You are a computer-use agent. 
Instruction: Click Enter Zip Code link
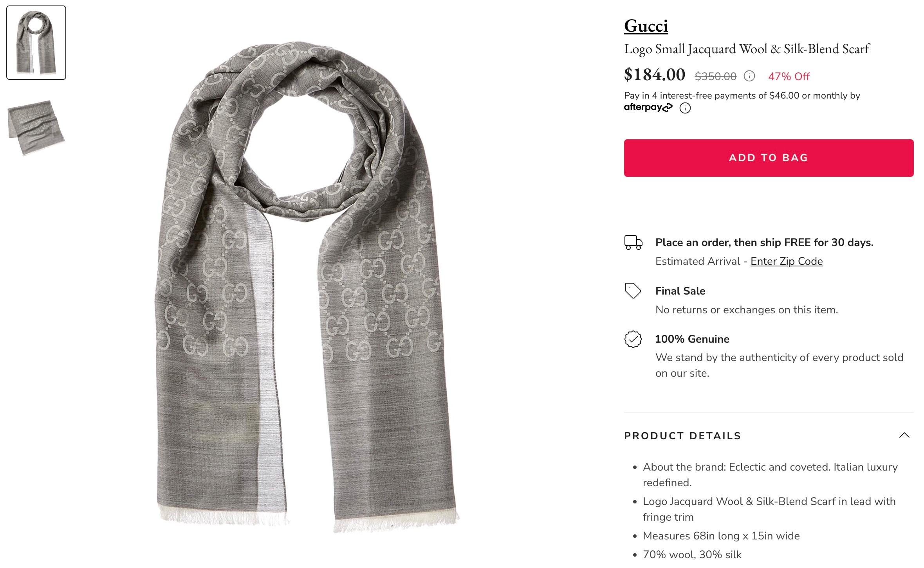pyautogui.click(x=787, y=261)
